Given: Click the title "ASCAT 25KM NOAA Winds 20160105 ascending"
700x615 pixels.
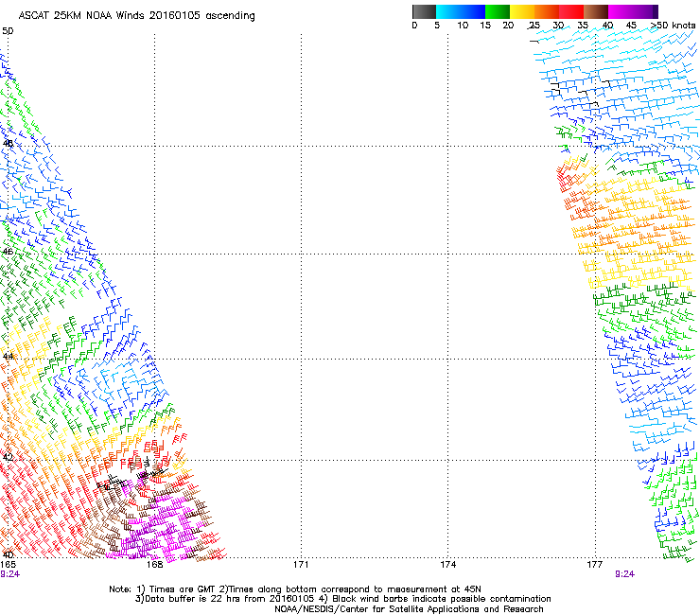Looking at the screenshot, I should [x=136, y=16].
